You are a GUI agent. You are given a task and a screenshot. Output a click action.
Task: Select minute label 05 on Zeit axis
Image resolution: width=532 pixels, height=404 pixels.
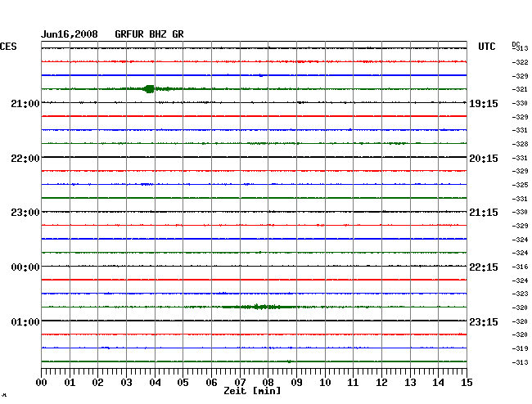183,382
